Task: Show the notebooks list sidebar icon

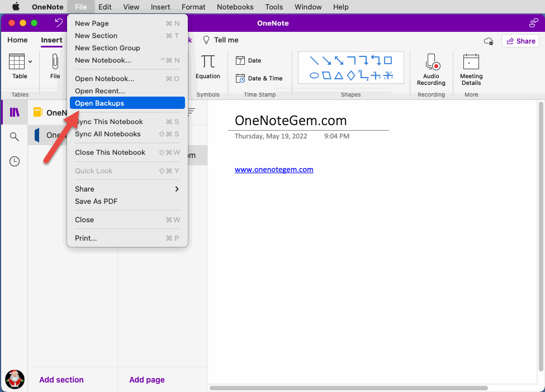Action: pos(15,112)
